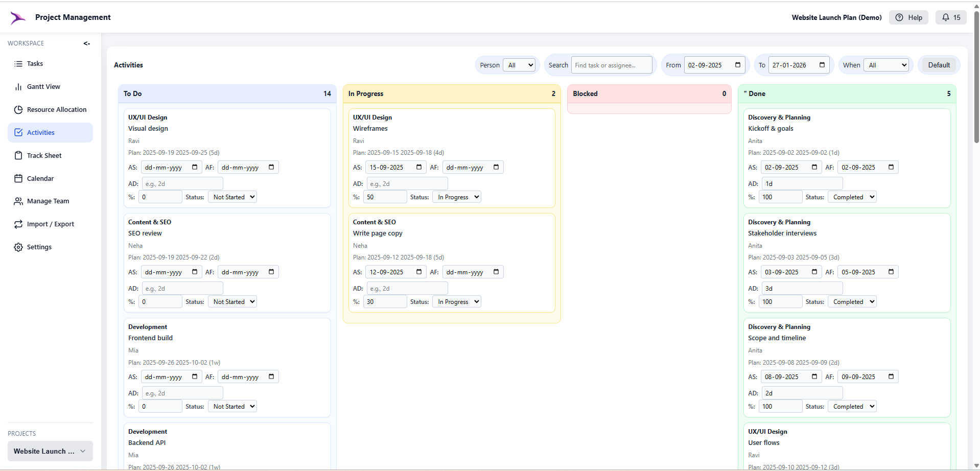Click the notification bell showing 15
The width and height of the screenshot is (980, 471).
point(951,17)
